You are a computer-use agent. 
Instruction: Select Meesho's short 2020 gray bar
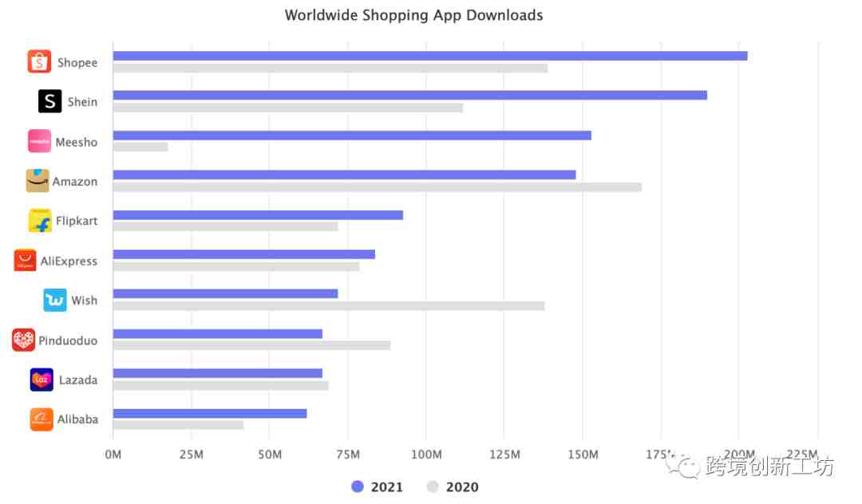tap(140, 148)
